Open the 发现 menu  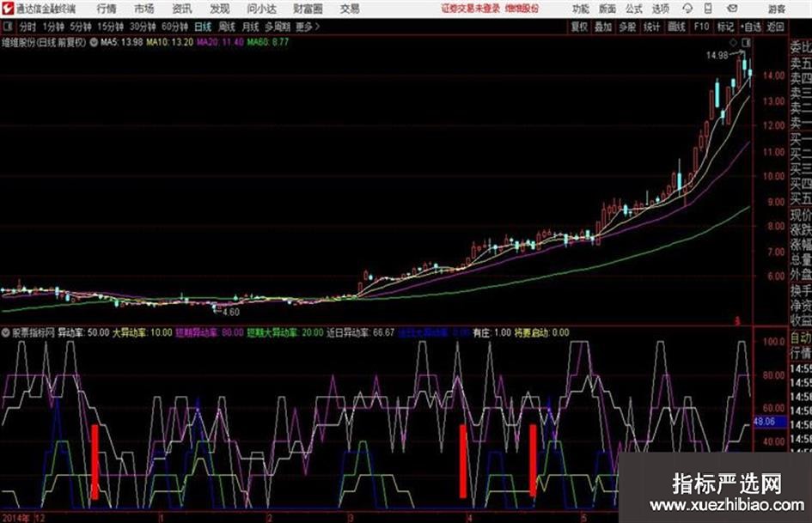coord(220,9)
